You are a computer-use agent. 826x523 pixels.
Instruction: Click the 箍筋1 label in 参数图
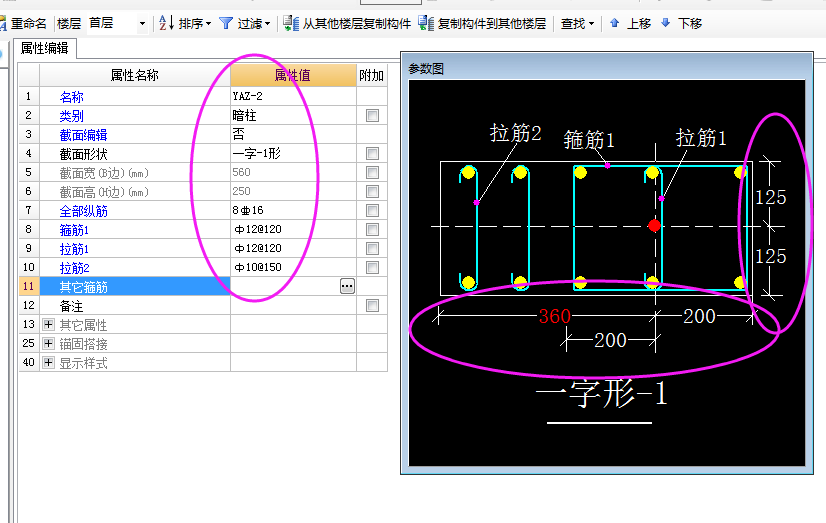(x=589, y=140)
